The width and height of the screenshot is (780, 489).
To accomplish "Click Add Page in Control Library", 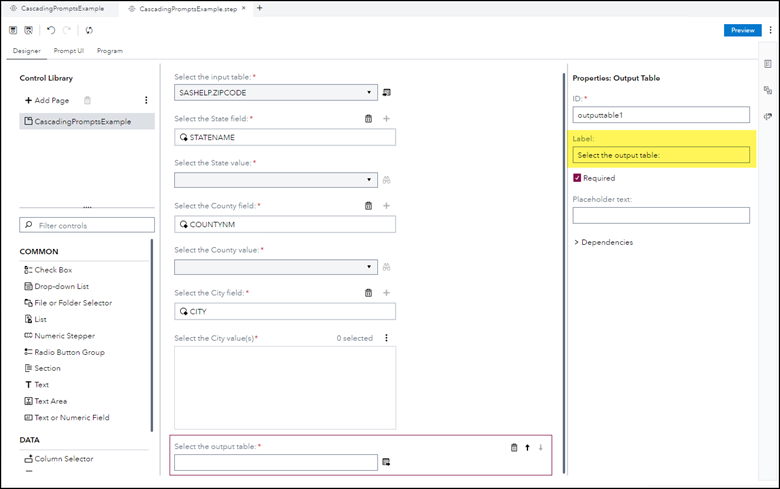I will [47, 100].
